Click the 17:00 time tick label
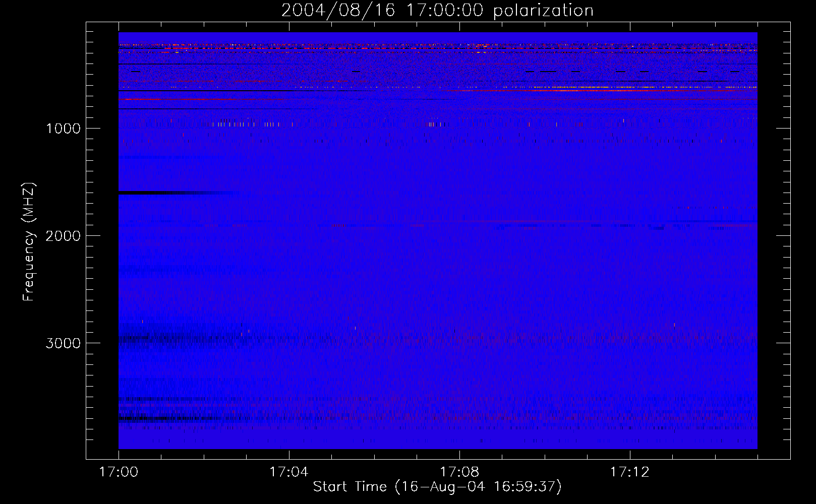816x504 pixels. click(119, 472)
